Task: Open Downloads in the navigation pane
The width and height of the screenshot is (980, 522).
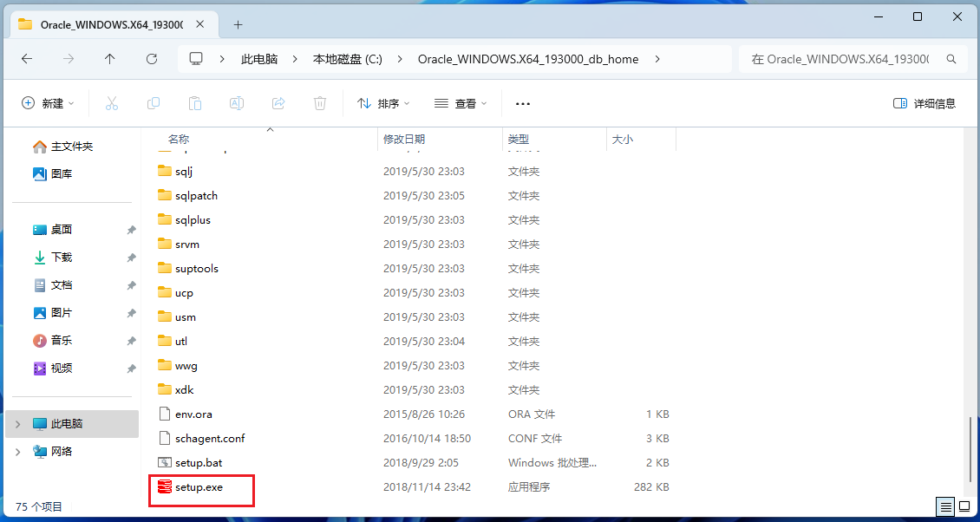Action: 62,258
